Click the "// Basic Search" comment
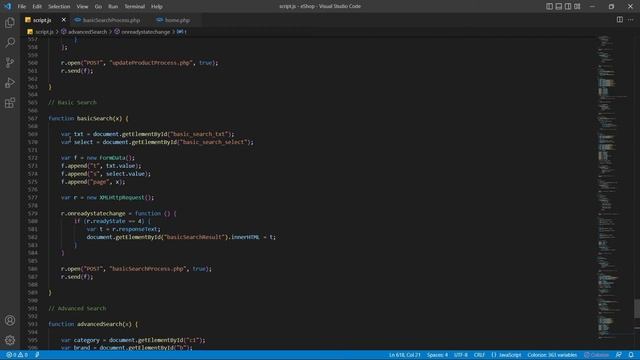The width and height of the screenshot is (640, 360). click(x=73, y=102)
